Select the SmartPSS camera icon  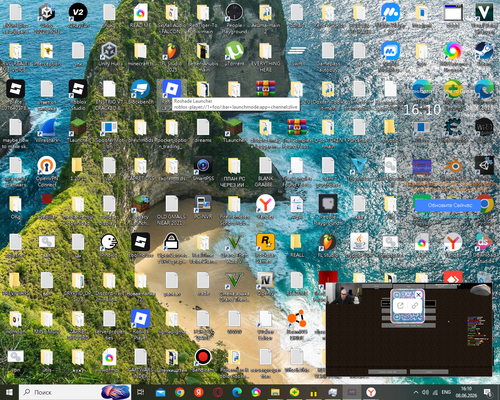[x=203, y=166]
